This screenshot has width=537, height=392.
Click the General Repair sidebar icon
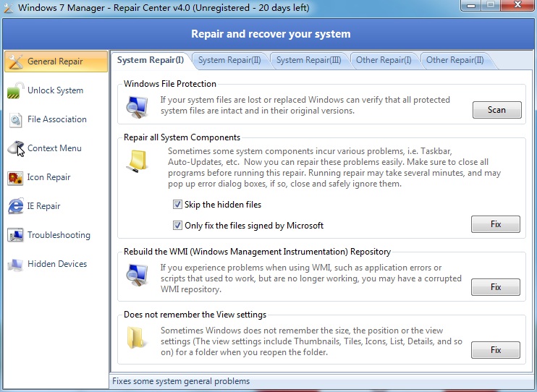[x=15, y=61]
